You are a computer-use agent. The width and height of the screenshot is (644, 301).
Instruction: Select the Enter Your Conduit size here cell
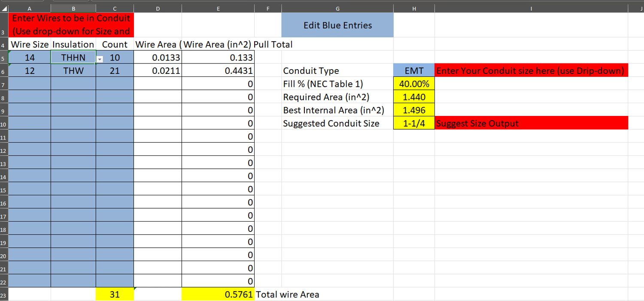(532, 71)
